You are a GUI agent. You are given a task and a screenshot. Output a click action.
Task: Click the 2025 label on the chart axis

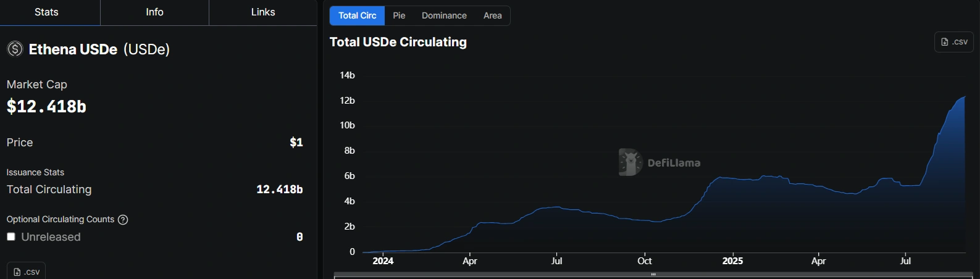[x=732, y=261]
